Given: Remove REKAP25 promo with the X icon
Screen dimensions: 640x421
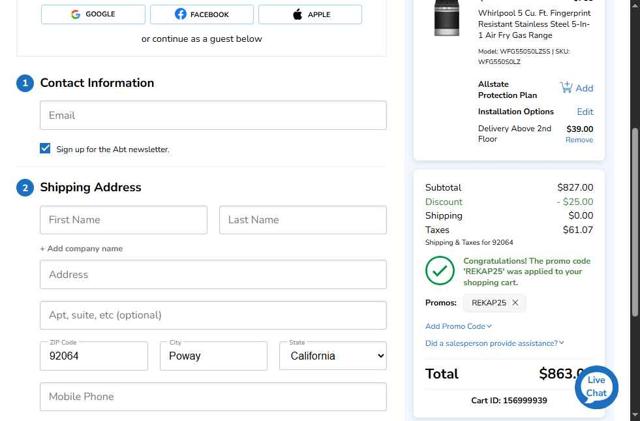Looking at the screenshot, I should 515,302.
